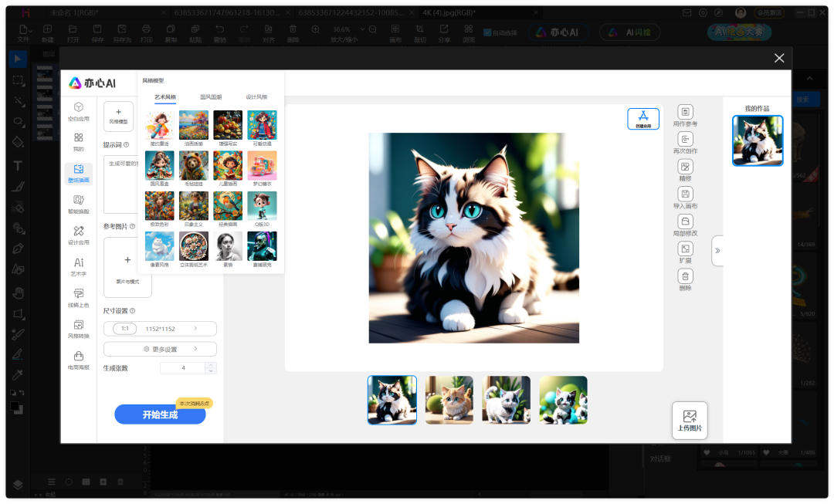Click the 再次创作 (recreate) icon
Screen dimensions: 834x504
[685, 140]
